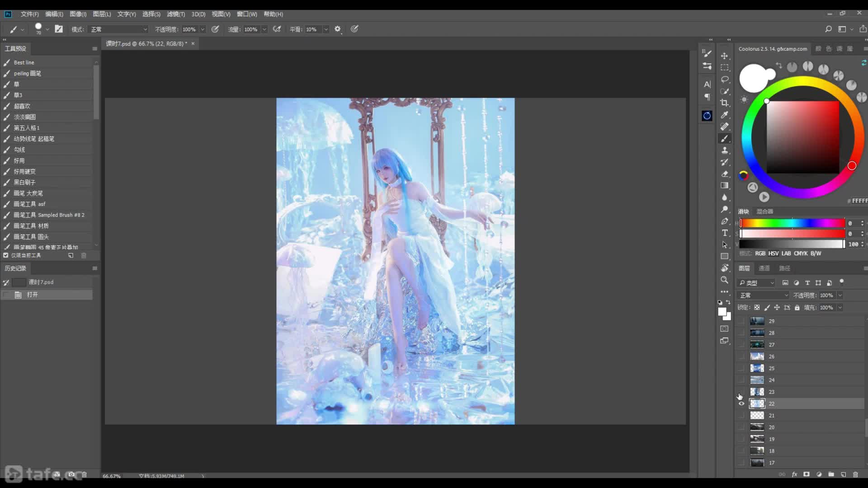Create a new layer with the page icon
Screen dimensions: 868x488
coord(843,474)
